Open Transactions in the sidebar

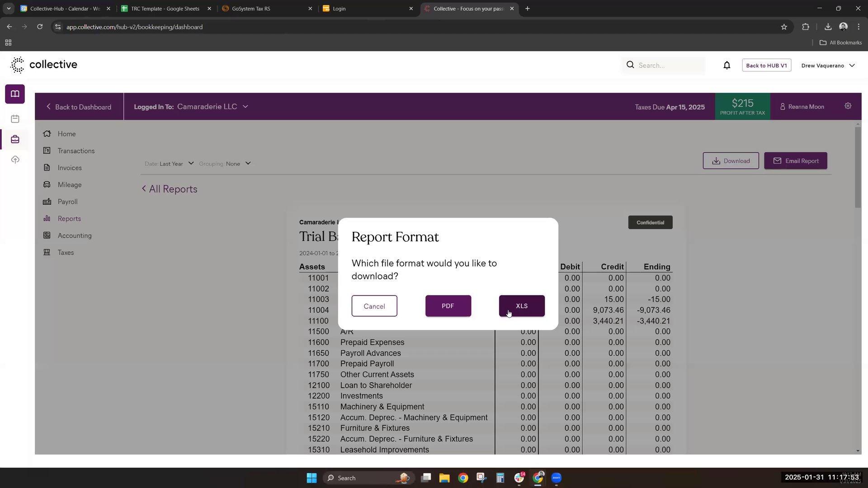click(76, 151)
